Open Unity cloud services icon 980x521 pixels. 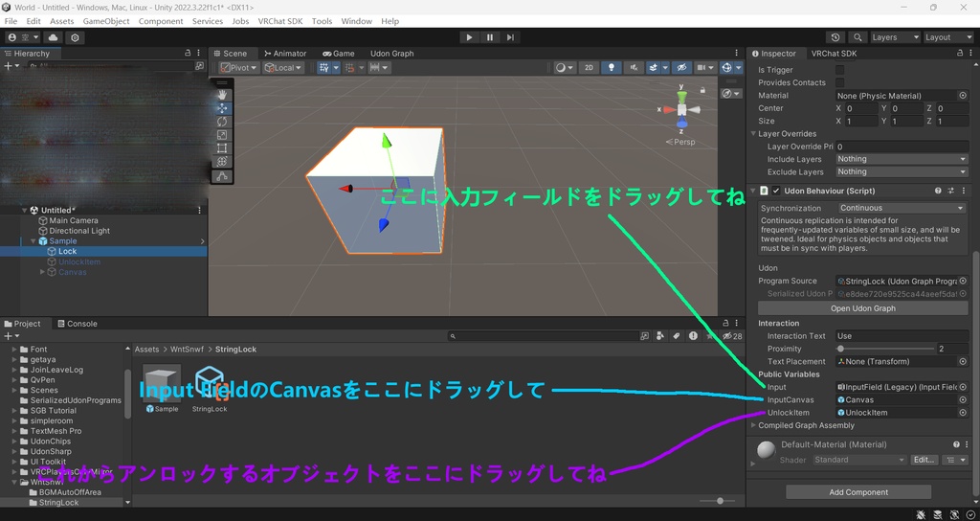tap(54, 37)
